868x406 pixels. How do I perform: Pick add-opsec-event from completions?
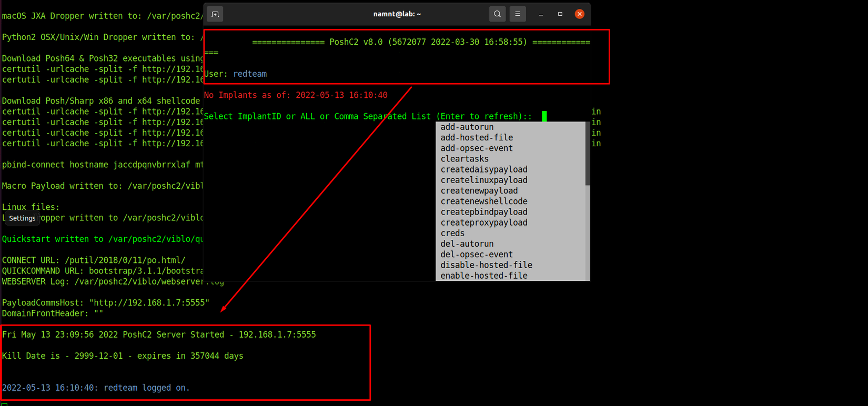(x=510, y=148)
